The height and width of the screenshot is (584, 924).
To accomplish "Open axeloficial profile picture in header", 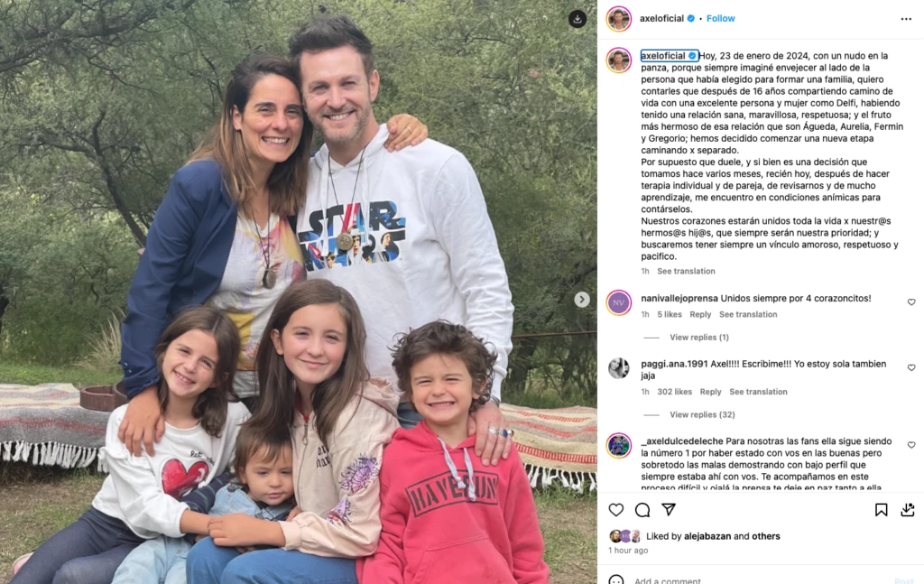I will click(x=619, y=19).
